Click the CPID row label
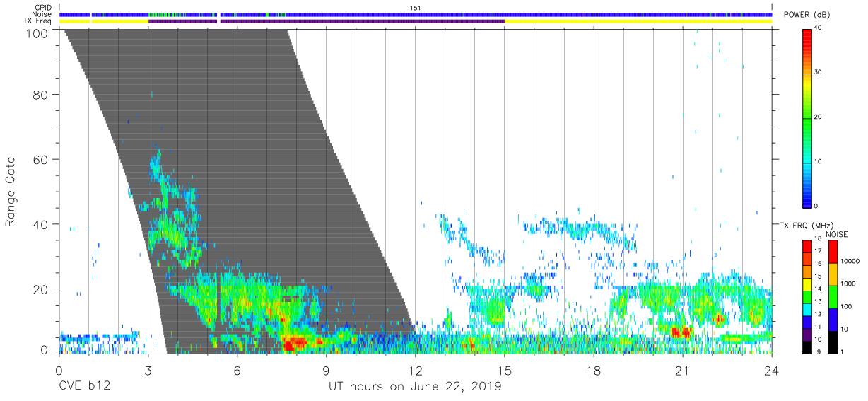The height and width of the screenshot is (401, 868). point(43,8)
